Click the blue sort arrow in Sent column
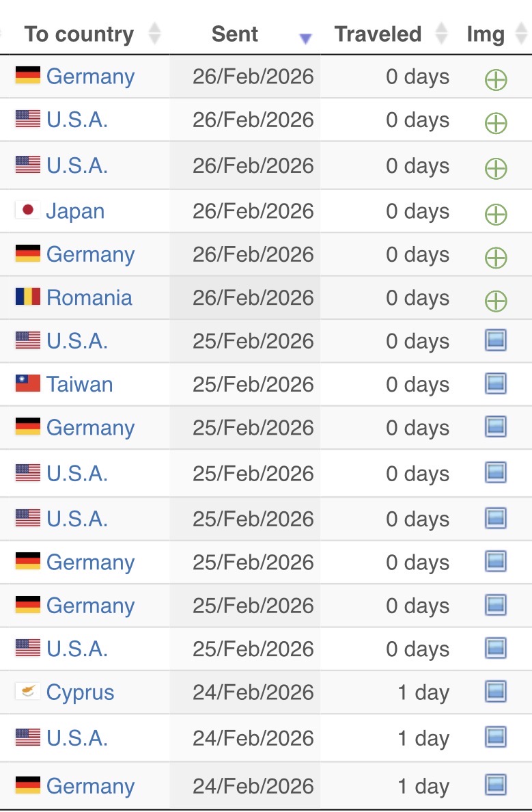532x812 pixels. coord(305,38)
